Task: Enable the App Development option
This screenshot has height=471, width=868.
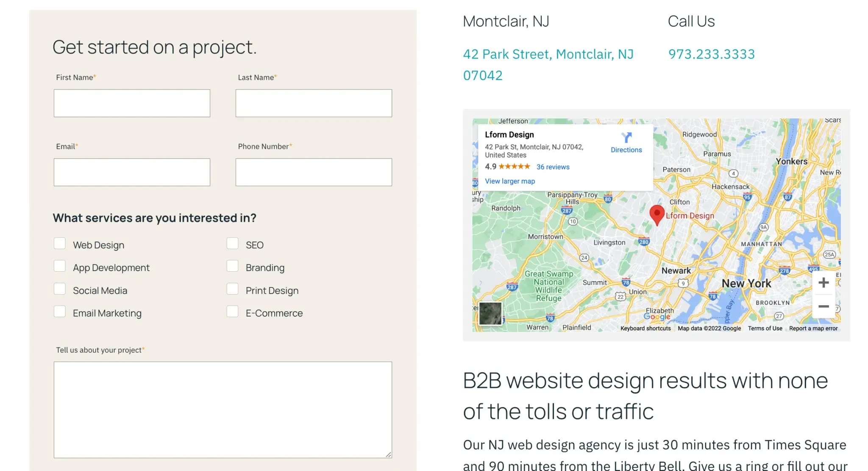Action: pyautogui.click(x=60, y=266)
